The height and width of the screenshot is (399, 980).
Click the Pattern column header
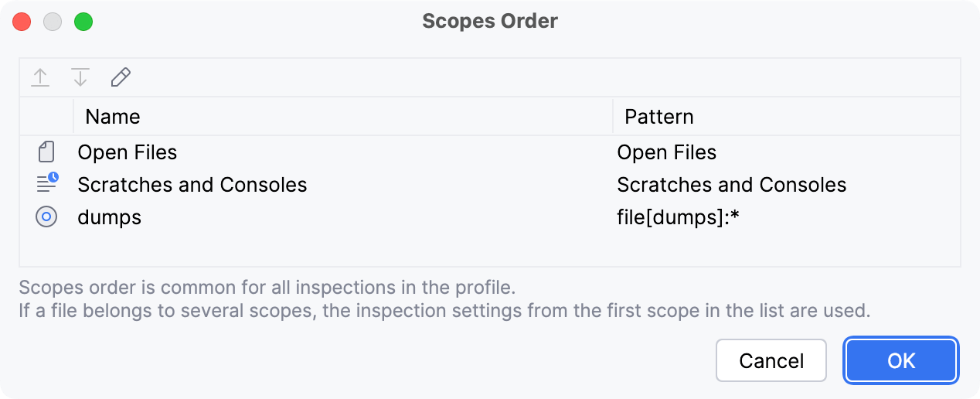[x=658, y=117]
